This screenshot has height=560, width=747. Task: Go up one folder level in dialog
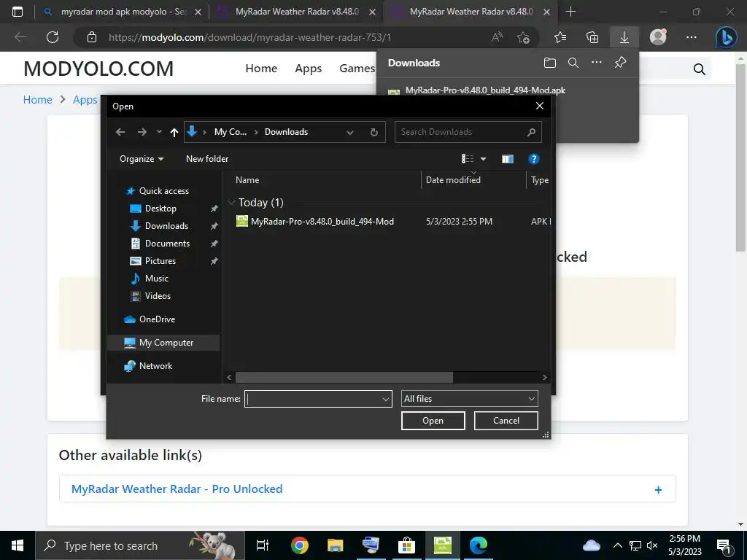[x=174, y=132]
